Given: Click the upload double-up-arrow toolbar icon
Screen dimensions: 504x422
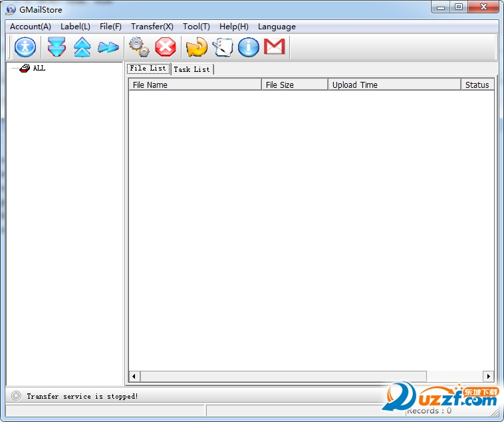Looking at the screenshot, I should coord(82,47).
